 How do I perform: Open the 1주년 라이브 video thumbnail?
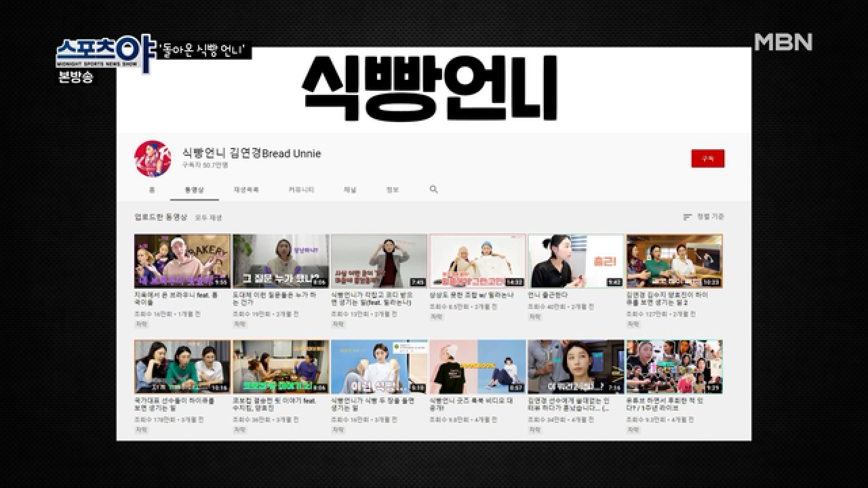(673, 367)
